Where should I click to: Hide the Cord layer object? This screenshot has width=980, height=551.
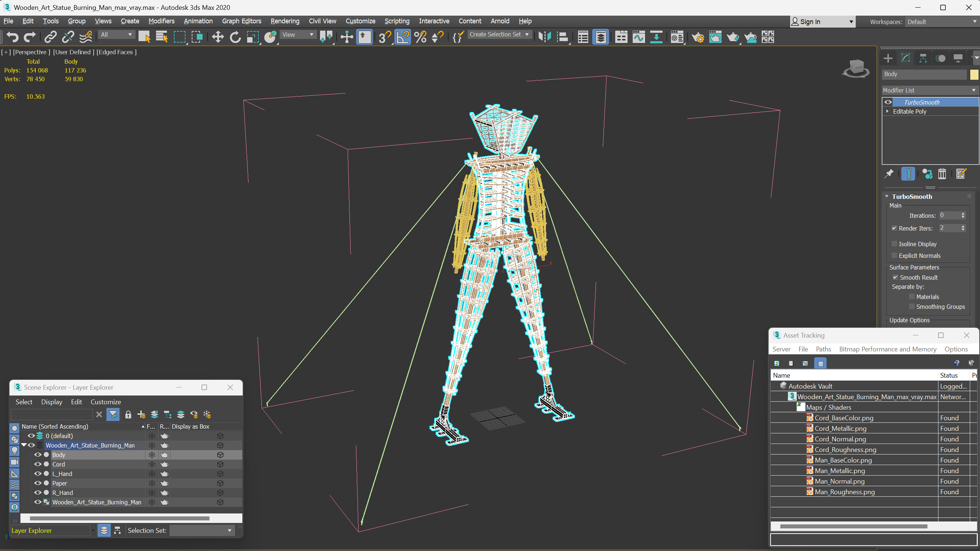[38, 464]
